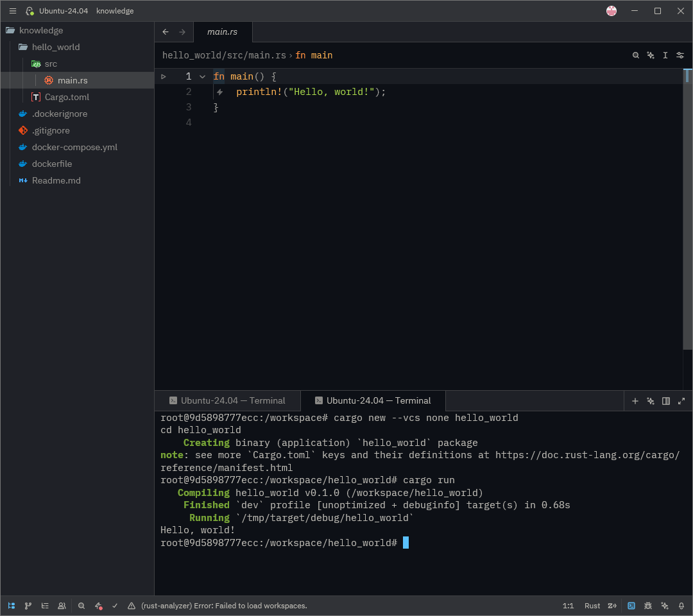
Task: Click the code action lightning bolt
Action: [219, 92]
